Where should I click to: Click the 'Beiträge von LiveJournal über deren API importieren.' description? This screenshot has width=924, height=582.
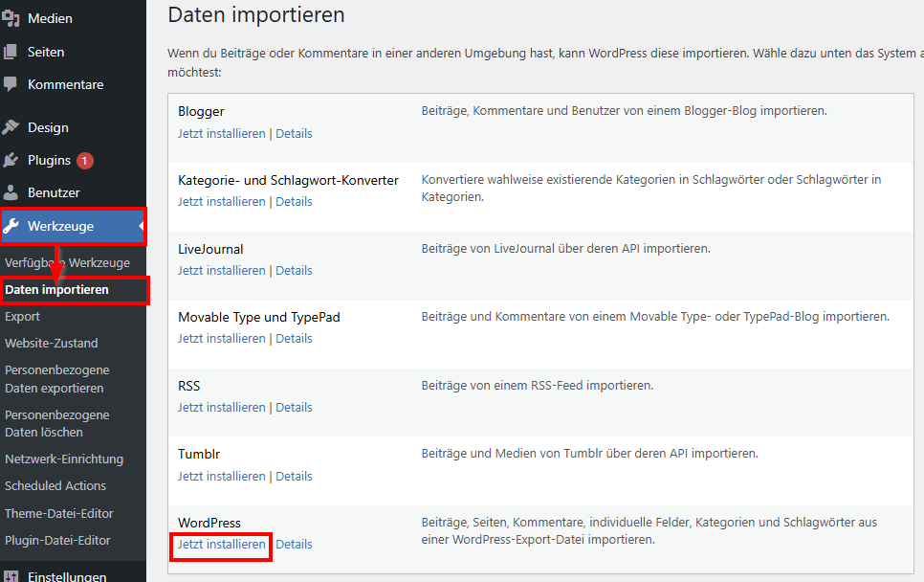[x=565, y=249]
